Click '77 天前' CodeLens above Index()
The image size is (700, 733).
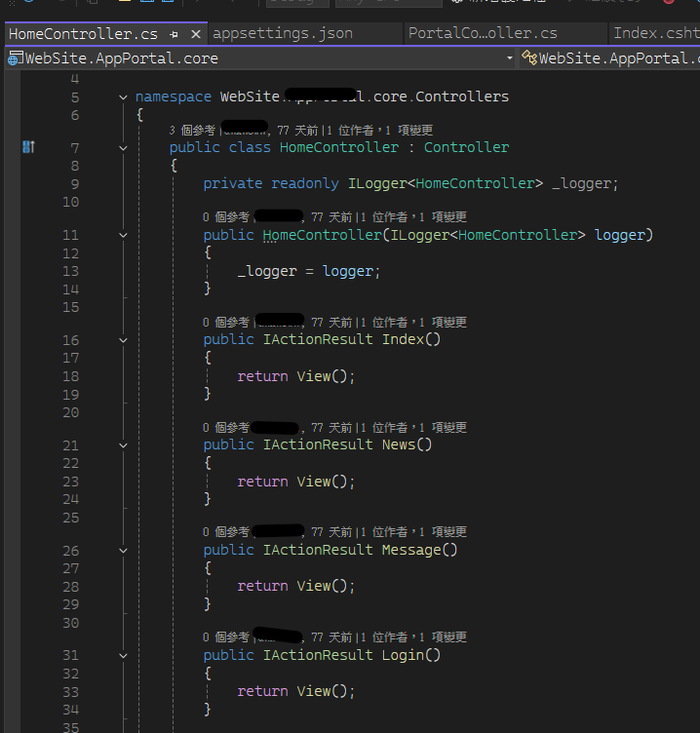(x=331, y=322)
